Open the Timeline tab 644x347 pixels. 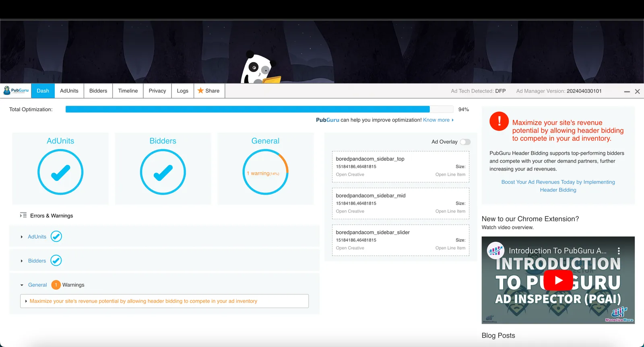click(x=128, y=91)
